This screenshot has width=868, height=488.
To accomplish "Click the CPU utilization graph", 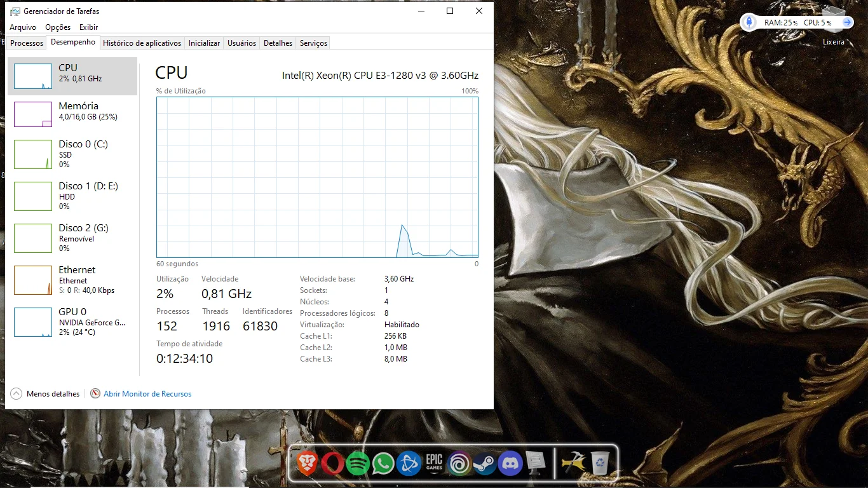I will [317, 177].
